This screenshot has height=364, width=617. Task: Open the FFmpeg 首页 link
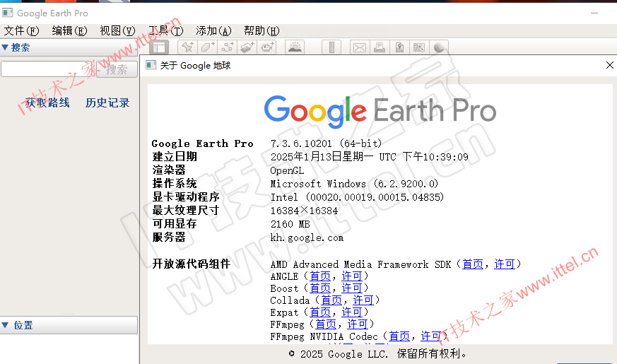click(326, 324)
